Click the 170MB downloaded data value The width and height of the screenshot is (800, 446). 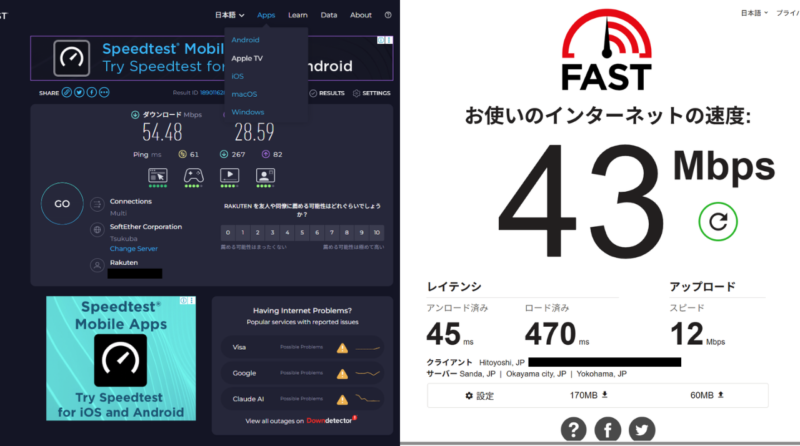pos(588,395)
